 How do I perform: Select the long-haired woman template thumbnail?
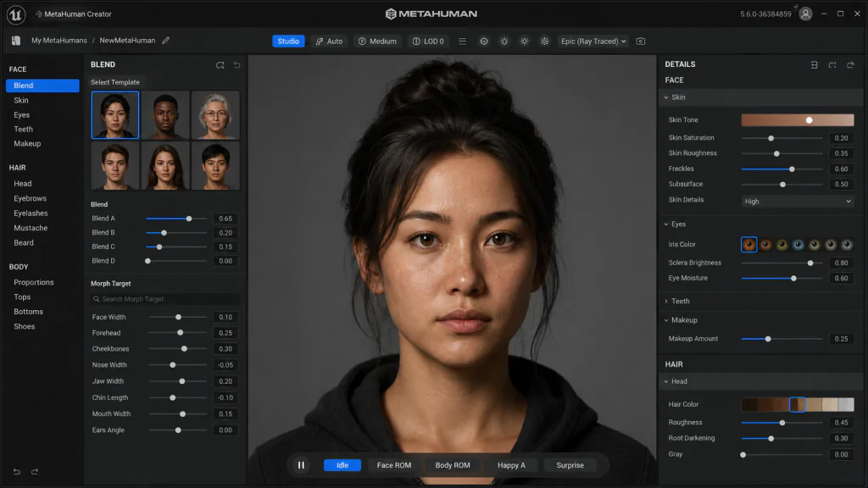point(165,165)
